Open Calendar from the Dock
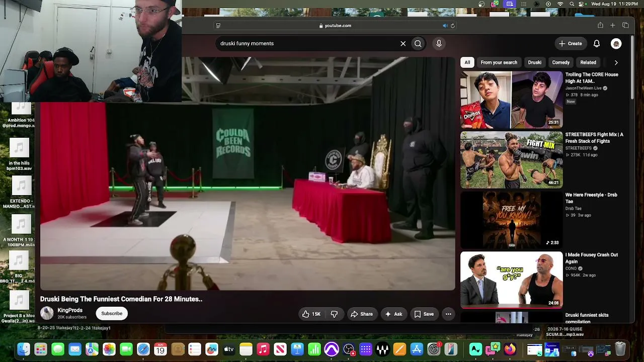The width and height of the screenshot is (644, 362). pyautogui.click(x=160, y=349)
